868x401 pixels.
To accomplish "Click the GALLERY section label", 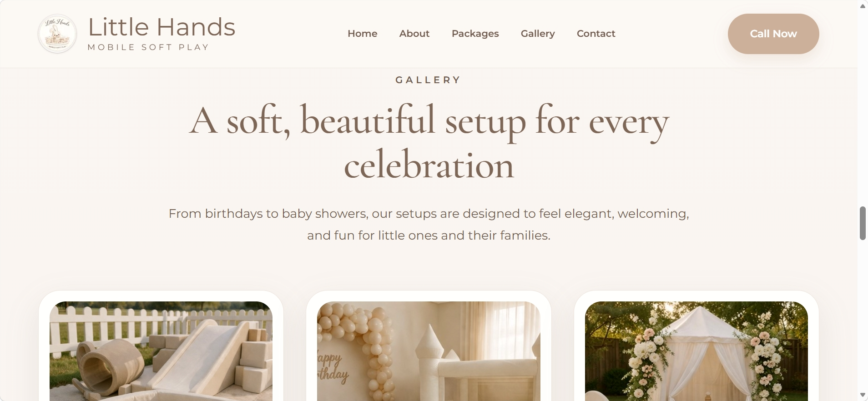I will pos(429,80).
